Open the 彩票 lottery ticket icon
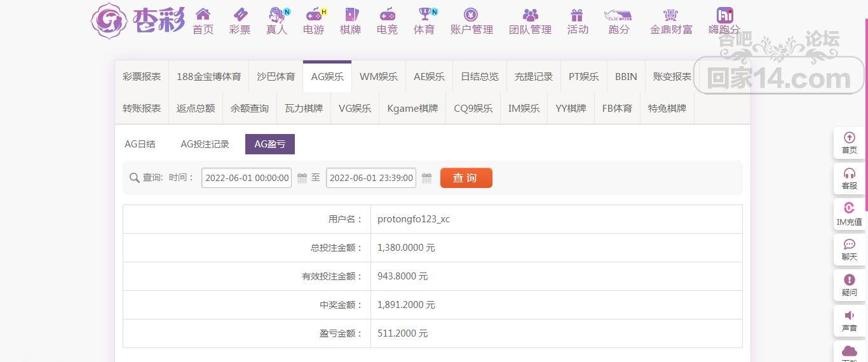 coord(240,15)
